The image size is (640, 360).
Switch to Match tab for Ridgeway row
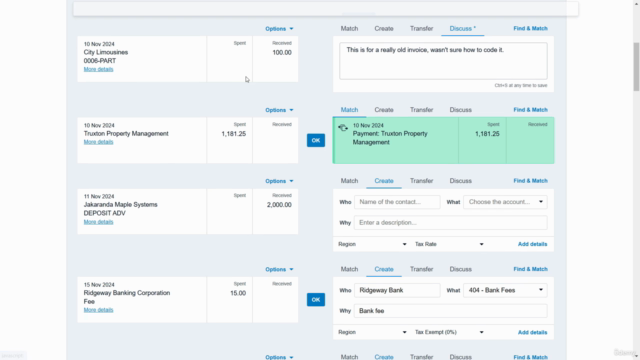click(349, 269)
